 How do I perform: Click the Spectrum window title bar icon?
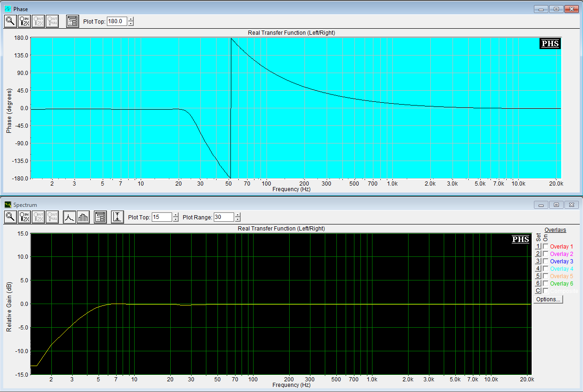[x=7, y=205]
